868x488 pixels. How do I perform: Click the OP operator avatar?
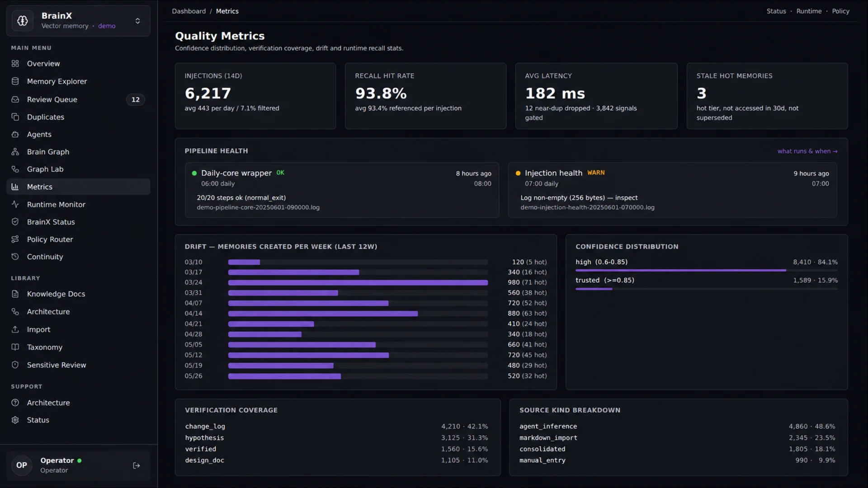[x=22, y=465]
